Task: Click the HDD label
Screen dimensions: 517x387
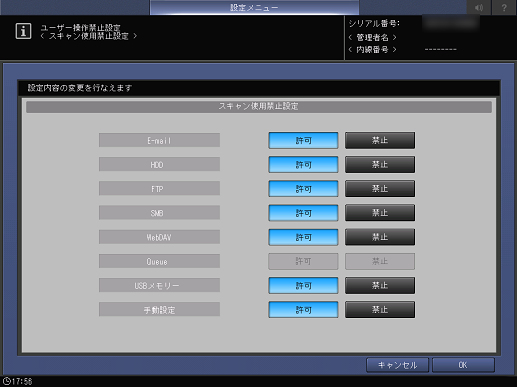Action: coord(159,165)
